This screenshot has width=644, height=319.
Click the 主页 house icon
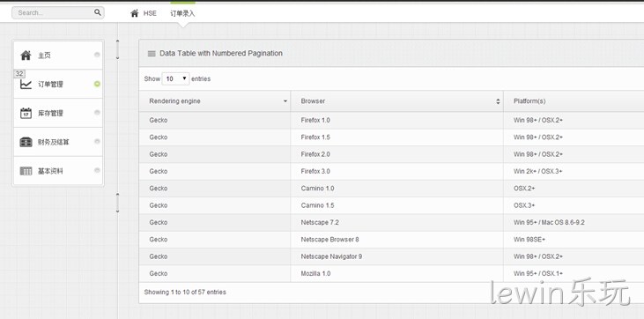tap(26, 56)
